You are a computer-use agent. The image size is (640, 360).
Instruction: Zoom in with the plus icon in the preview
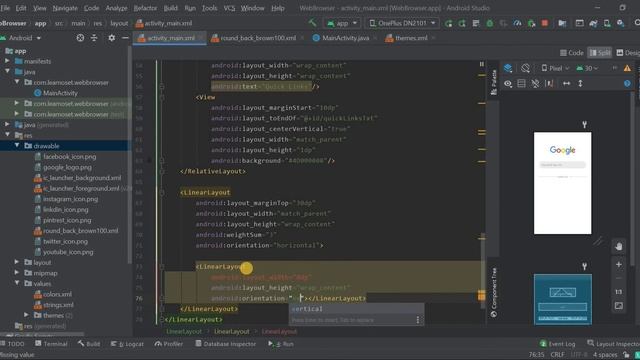pos(619,264)
